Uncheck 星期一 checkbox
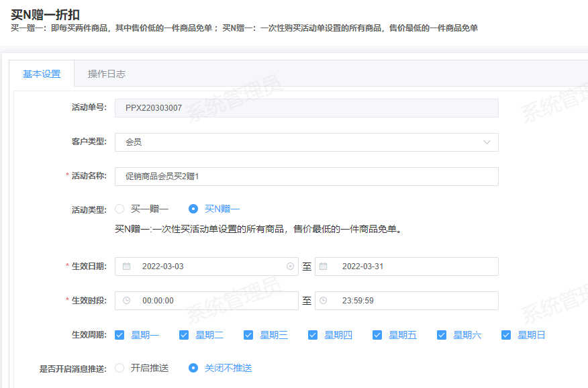Image resolution: width=588 pixels, height=388 pixels. 119,335
